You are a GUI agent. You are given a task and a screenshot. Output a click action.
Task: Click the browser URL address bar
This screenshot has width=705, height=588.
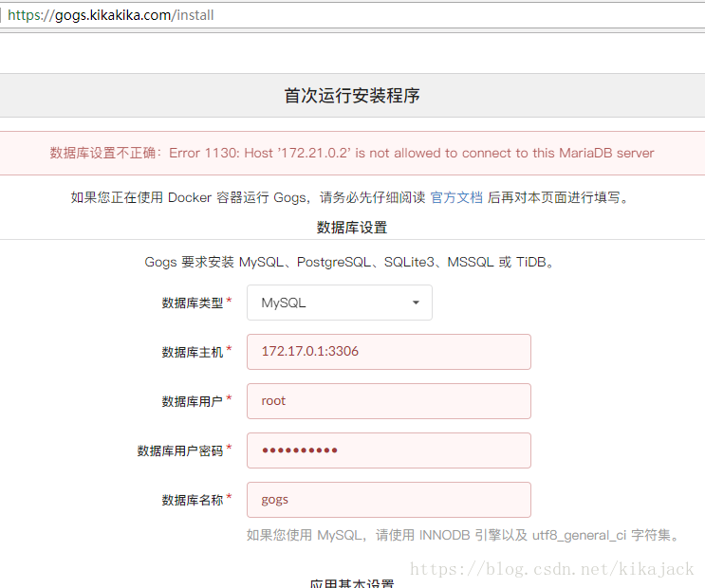(353, 15)
